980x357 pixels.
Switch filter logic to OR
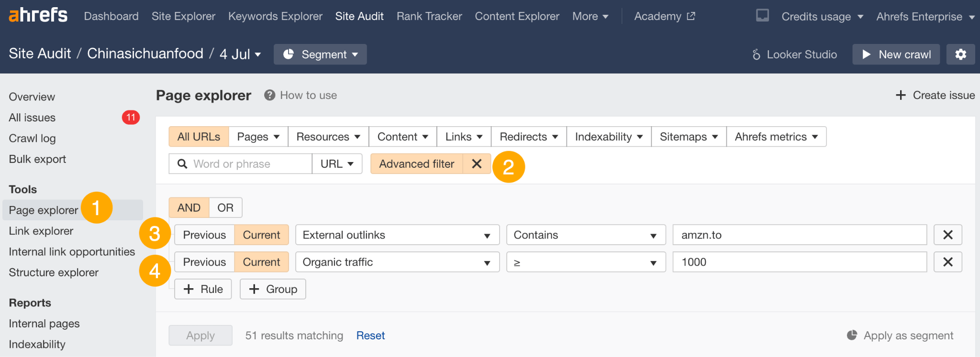[x=225, y=208]
